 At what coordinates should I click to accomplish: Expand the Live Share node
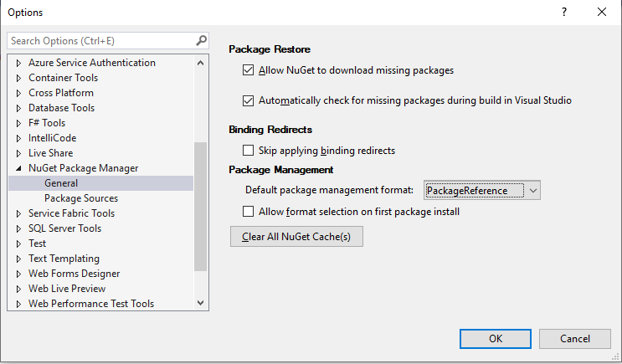(18, 153)
